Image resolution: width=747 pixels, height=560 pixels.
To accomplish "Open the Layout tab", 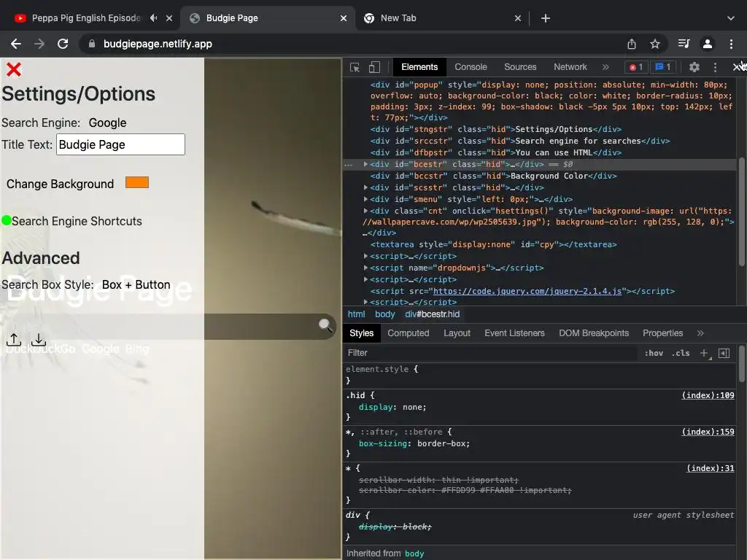I will click(x=457, y=333).
